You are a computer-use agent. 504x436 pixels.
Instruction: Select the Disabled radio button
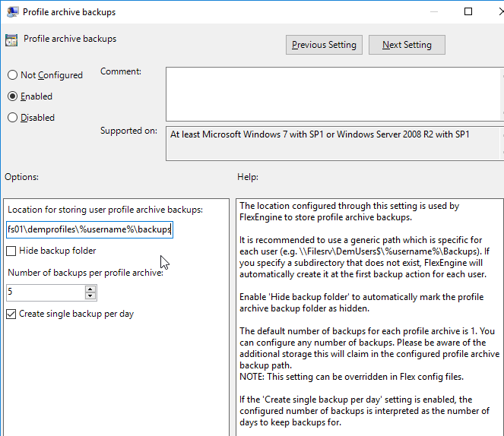click(12, 118)
